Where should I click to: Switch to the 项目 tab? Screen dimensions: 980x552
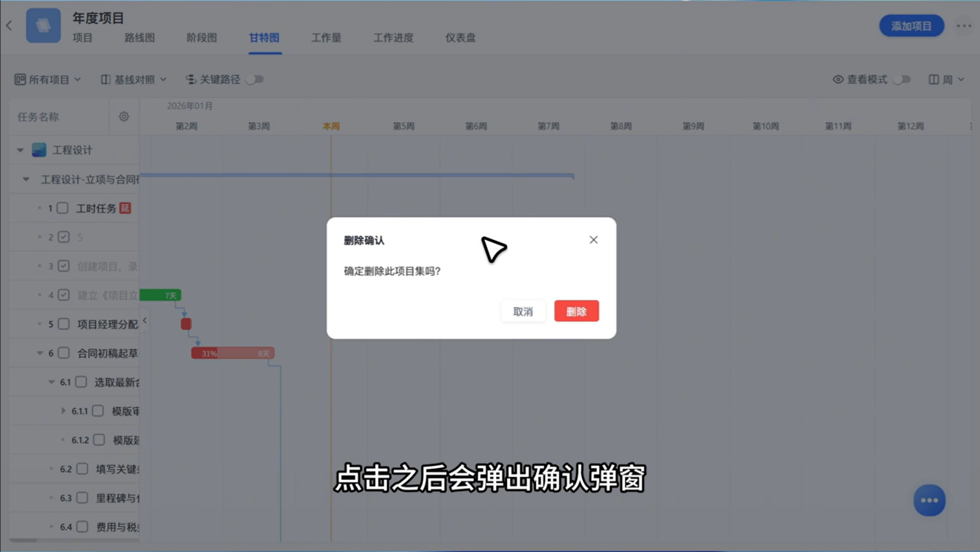82,38
